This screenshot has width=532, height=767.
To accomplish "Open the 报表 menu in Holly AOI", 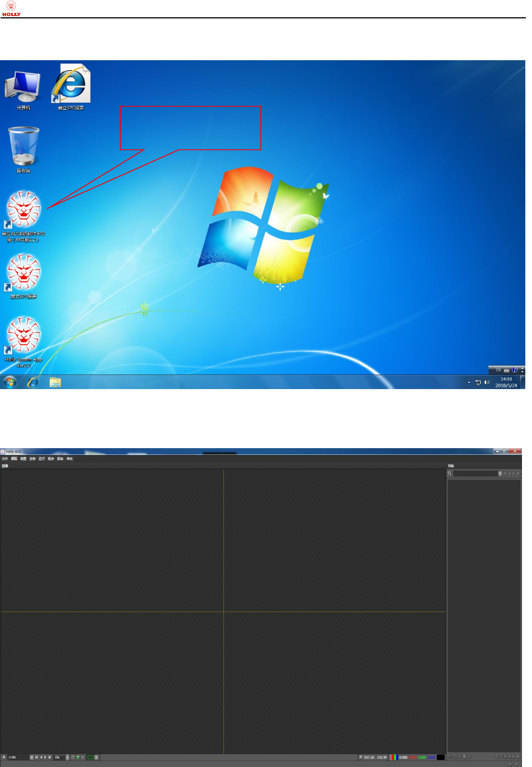I will click(x=60, y=459).
